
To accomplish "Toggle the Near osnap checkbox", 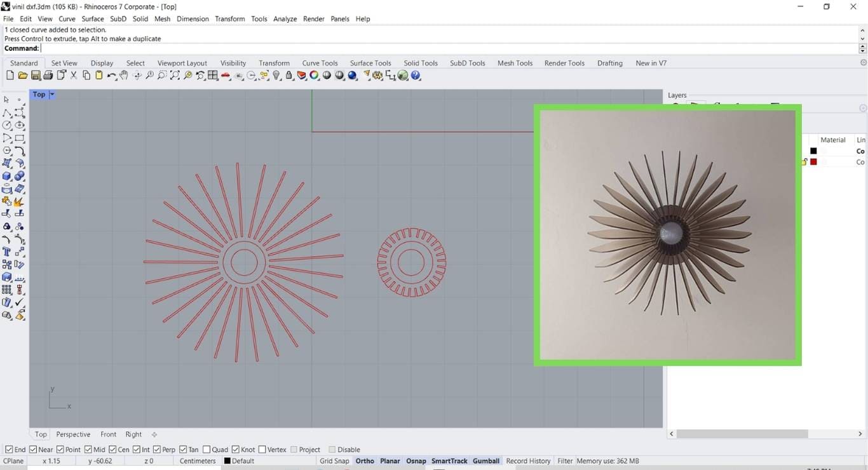I will [33, 450].
